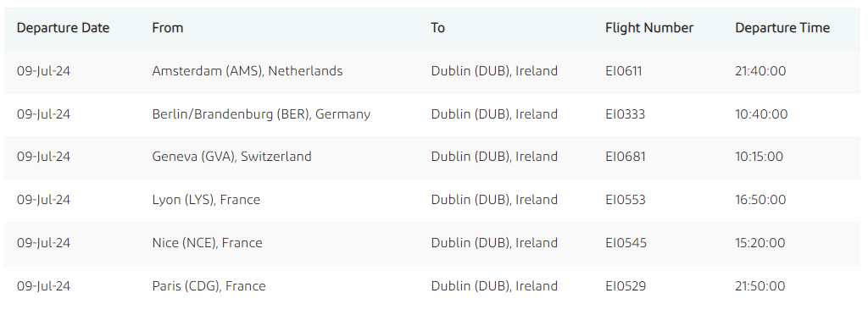Click the 21:40:00 departure time
Viewport: 868px width, 315px height.
pos(760,71)
